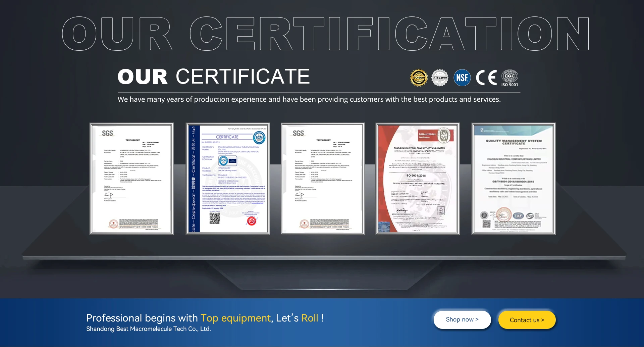Click the silver IATF 16949 badge

pyautogui.click(x=439, y=78)
